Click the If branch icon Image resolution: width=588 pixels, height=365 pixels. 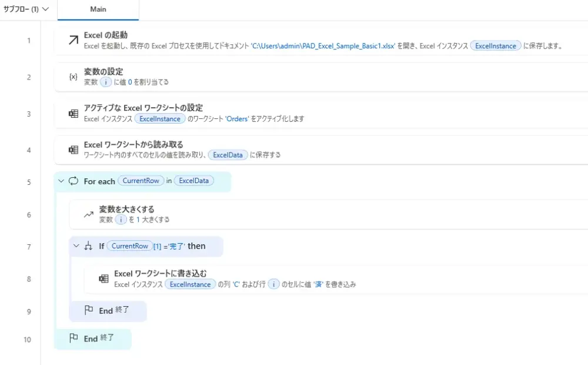pos(88,246)
